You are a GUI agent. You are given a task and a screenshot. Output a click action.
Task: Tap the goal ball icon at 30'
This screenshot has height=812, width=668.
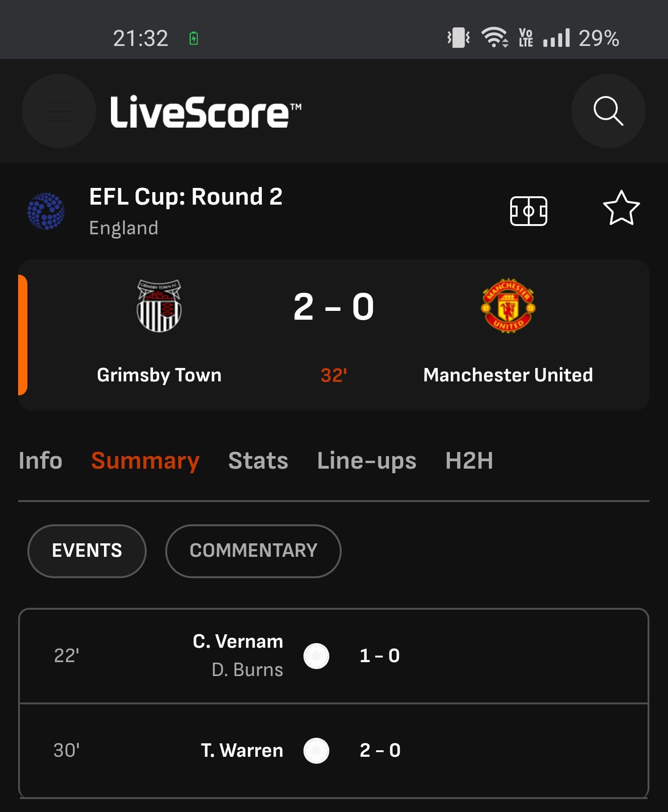tap(316, 750)
